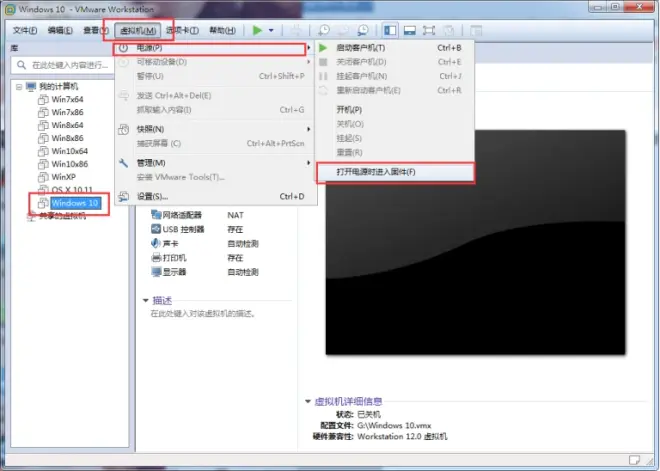Click the unity mode toolbar icon
The height and width of the screenshot is (471, 660).
[449, 30]
